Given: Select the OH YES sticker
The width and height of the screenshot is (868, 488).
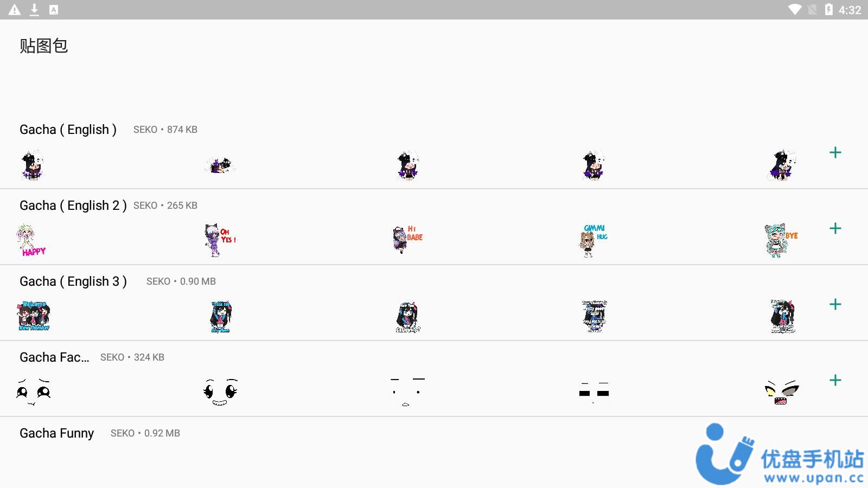Looking at the screenshot, I should click(220, 240).
